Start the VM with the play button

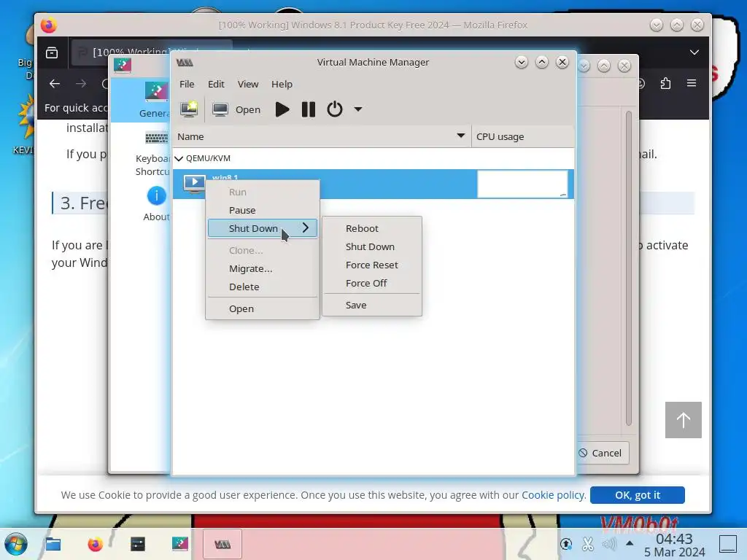click(x=282, y=109)
